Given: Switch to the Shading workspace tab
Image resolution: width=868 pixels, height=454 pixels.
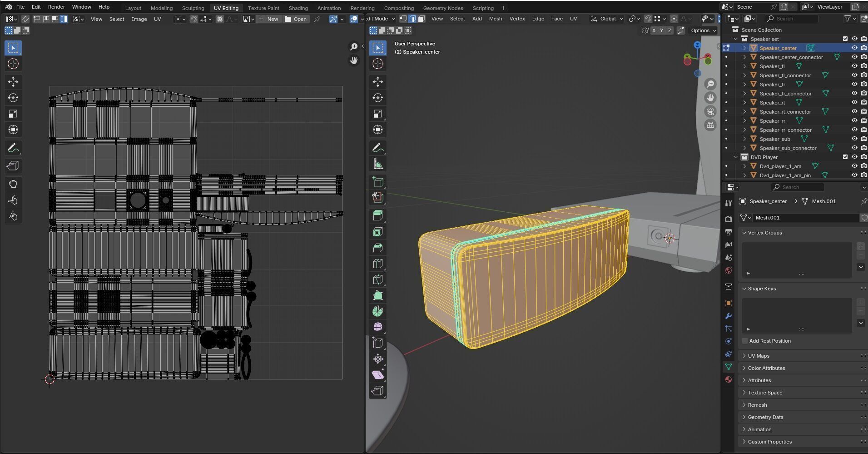Looking at the screenshot, I should click(x=298, y=8).
